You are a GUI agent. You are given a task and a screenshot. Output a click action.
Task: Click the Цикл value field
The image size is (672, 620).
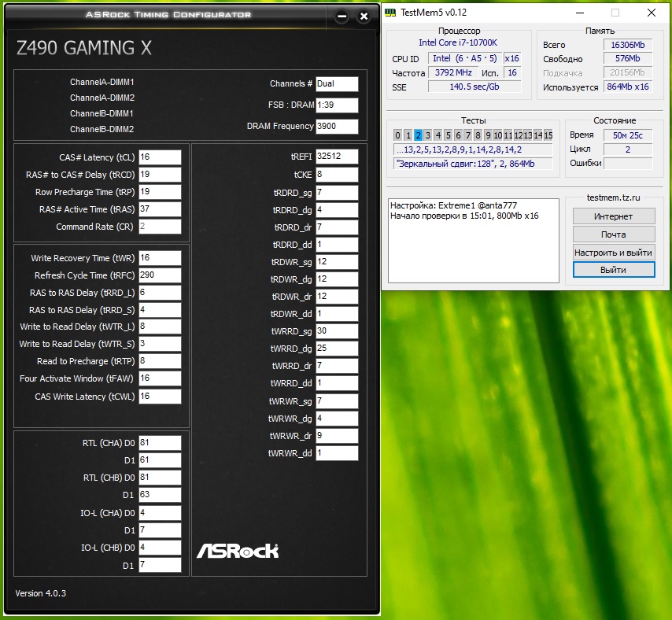pyautogui.click(x=628, y=149)
